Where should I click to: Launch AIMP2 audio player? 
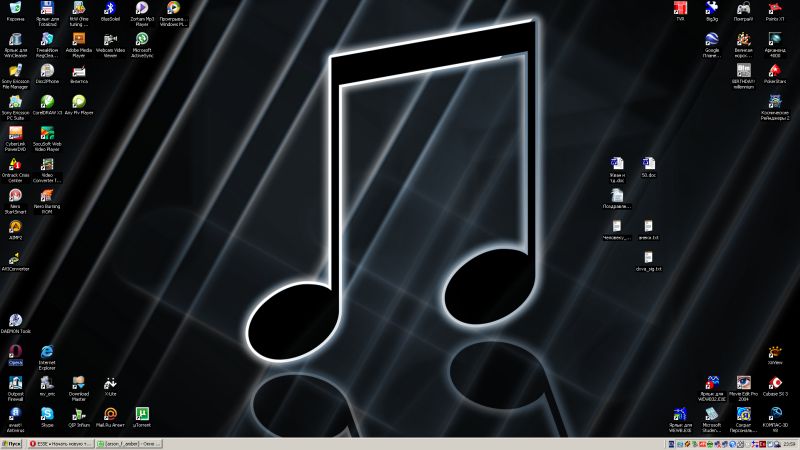pyautogui.click(x=15, y=230)
